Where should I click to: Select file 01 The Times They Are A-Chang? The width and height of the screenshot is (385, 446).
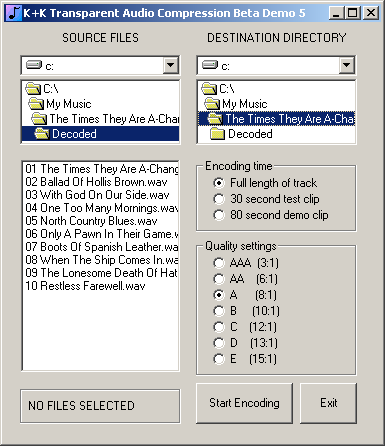click(x=101, y=169)
